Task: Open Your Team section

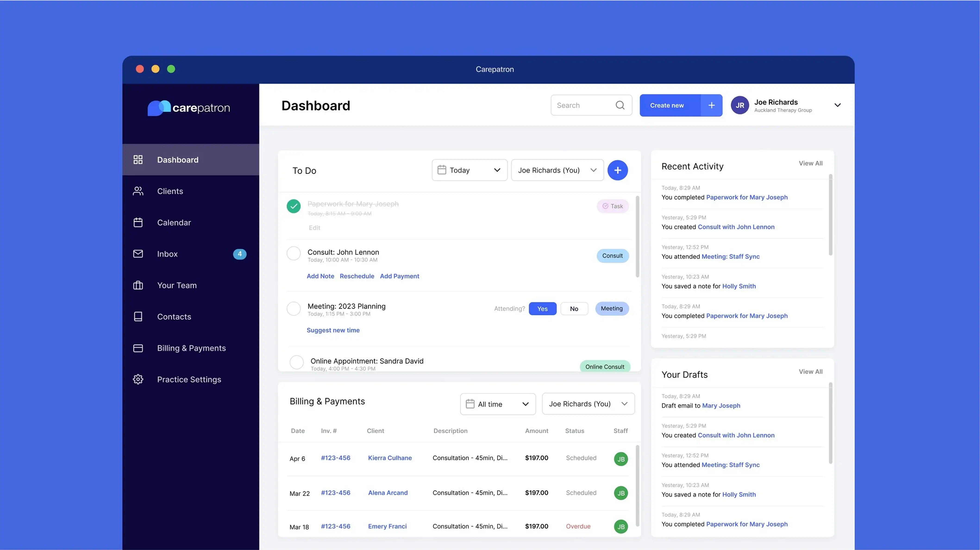Action: point(191,285)
